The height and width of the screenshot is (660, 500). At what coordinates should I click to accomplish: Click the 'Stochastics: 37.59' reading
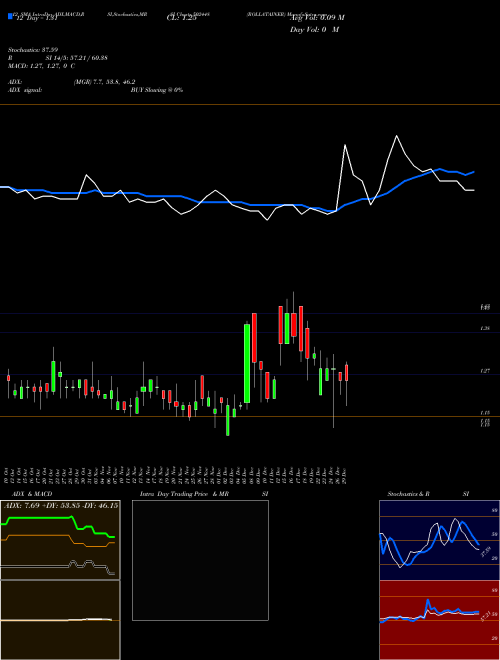pos(33,50)
